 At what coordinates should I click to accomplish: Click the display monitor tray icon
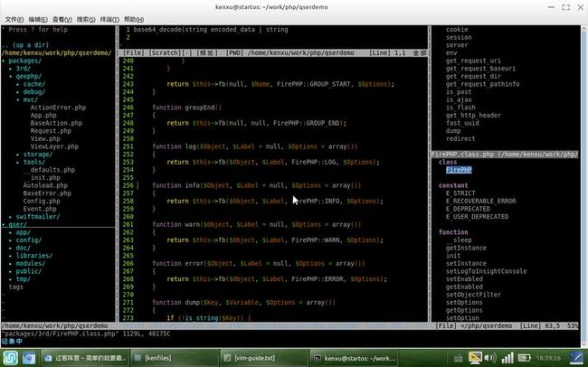[475, 358]
